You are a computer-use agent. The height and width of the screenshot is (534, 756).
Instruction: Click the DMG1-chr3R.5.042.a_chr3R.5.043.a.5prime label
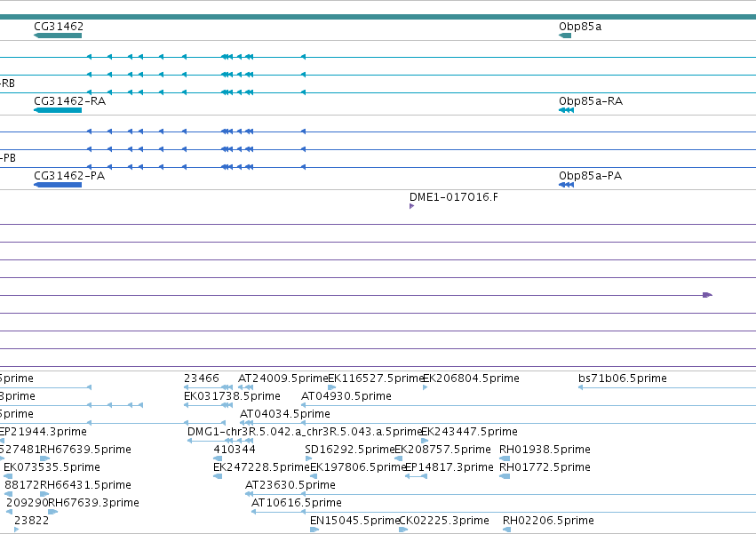[x=305, y=432]
